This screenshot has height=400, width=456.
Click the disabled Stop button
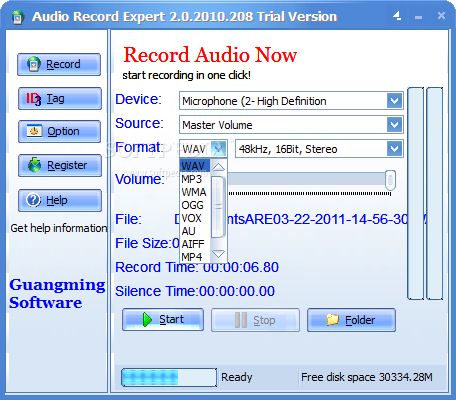(255, 320)
